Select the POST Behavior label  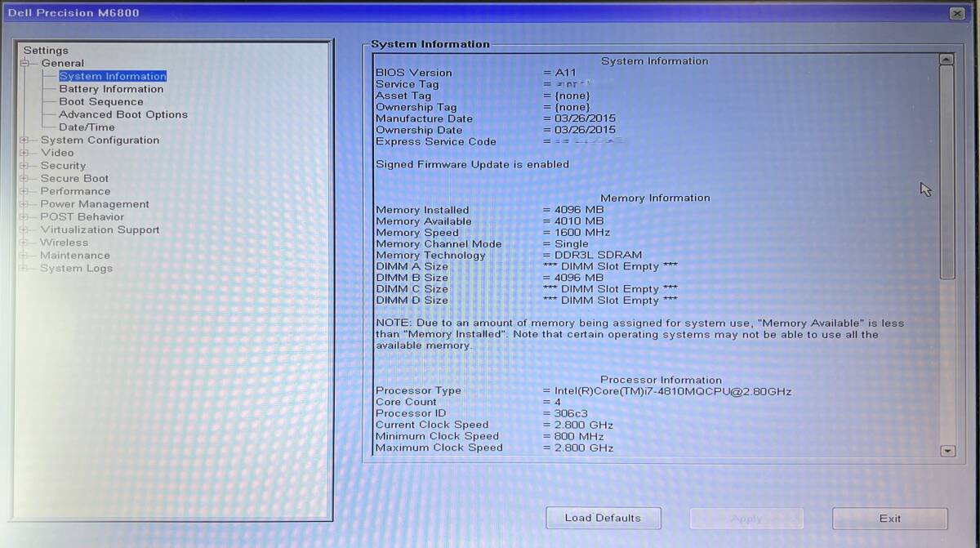pyautogui.click(x=82, y=217)
